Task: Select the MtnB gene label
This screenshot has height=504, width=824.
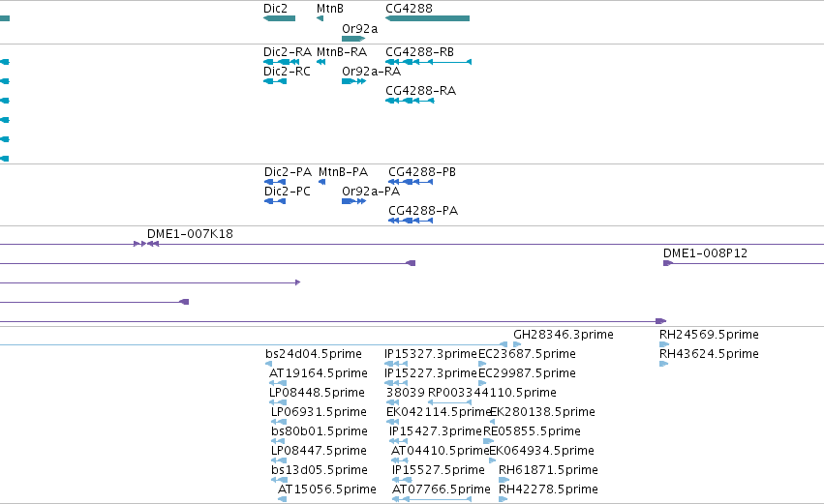Action: click(x=330, y=9)
